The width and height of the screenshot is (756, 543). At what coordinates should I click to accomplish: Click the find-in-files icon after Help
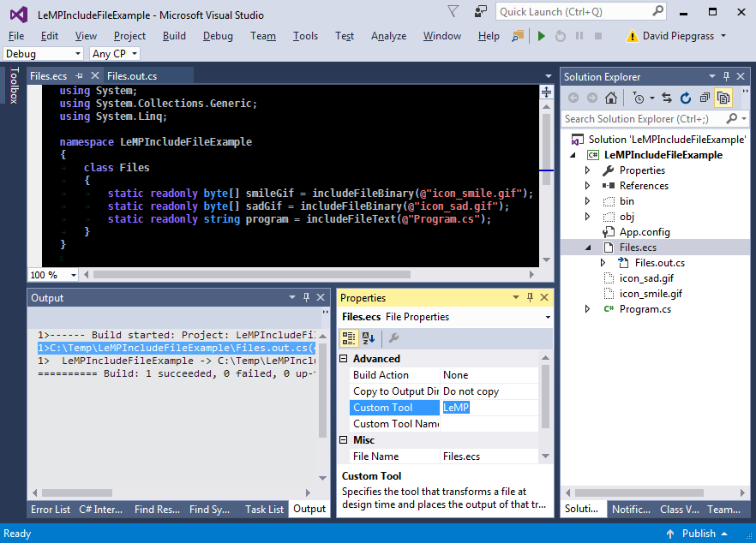[x=518, y=36]
